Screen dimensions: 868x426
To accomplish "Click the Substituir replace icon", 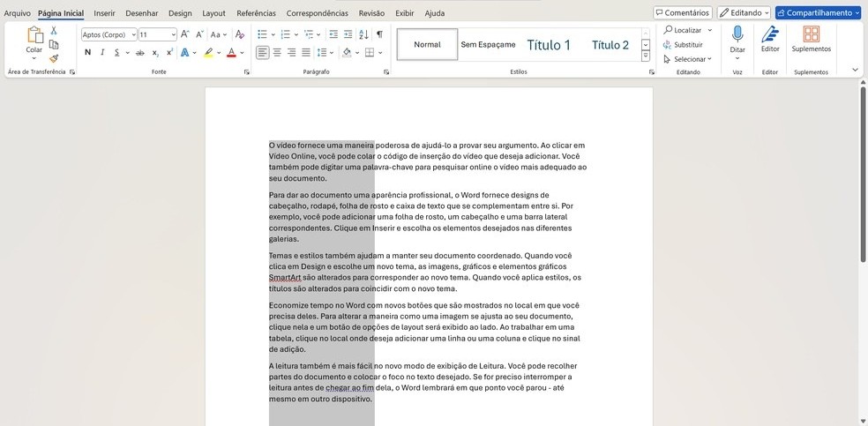I will 668,44.
